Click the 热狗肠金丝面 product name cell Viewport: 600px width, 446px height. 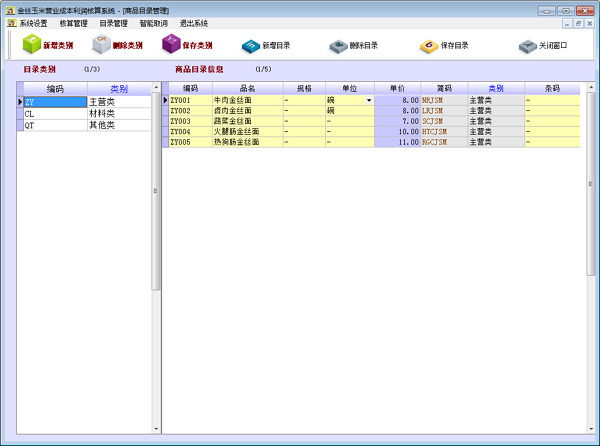[248, 142]
